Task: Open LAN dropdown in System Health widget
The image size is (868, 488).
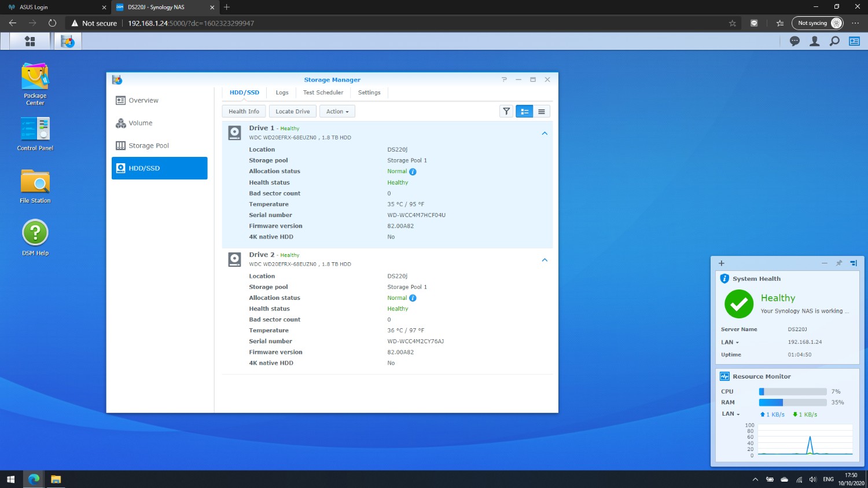Action: (x=730, y=342)
